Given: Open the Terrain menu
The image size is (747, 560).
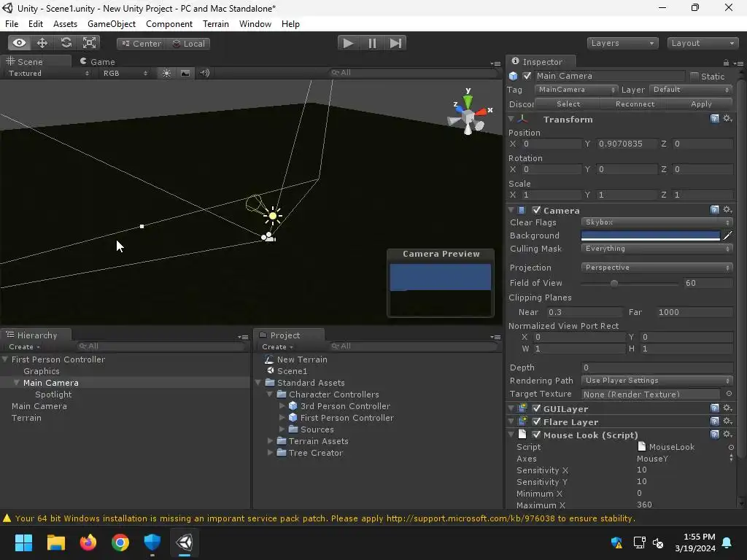Looking at the screenshot, I should [216, 24].
